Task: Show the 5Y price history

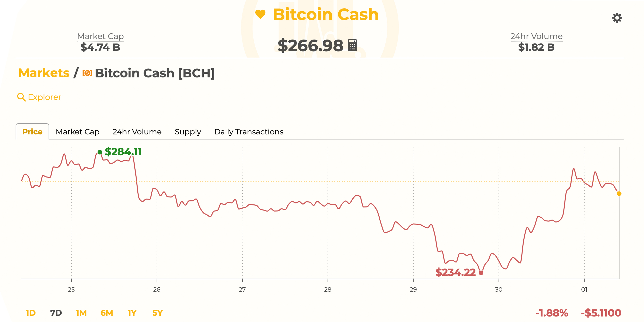Action: [x=158, y=313]
